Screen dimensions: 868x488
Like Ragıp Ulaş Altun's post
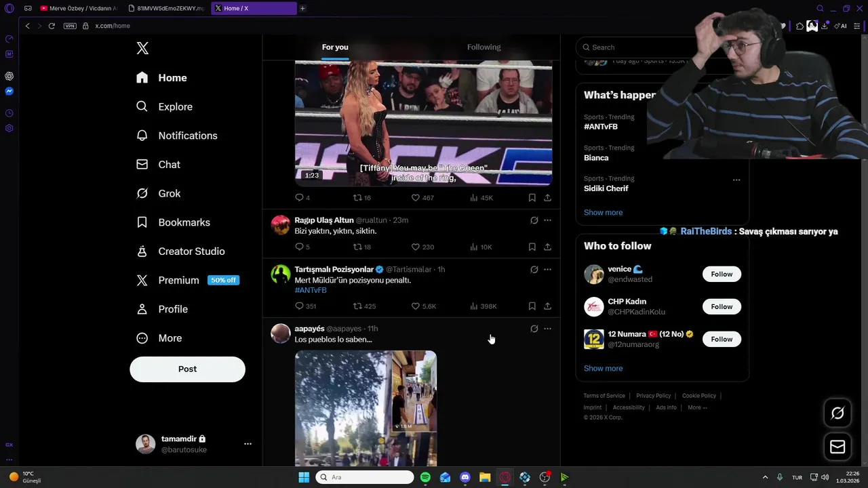[x=422, y=247]
